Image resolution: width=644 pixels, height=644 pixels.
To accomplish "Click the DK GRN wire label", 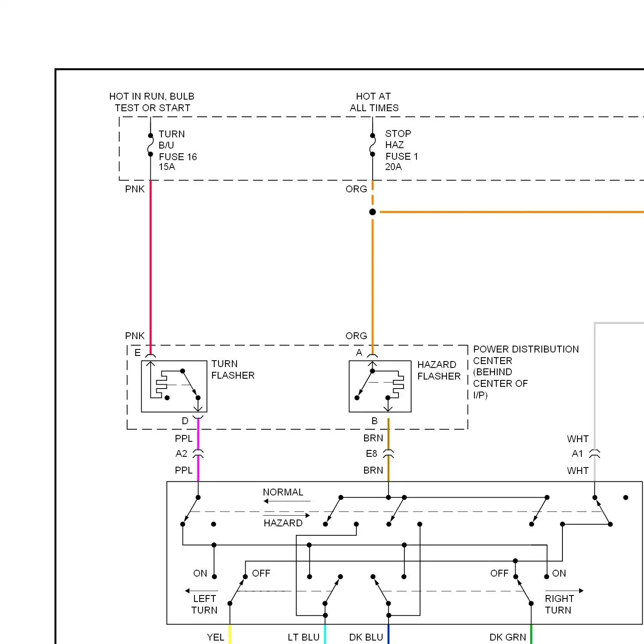I will (x=508, y=638).
